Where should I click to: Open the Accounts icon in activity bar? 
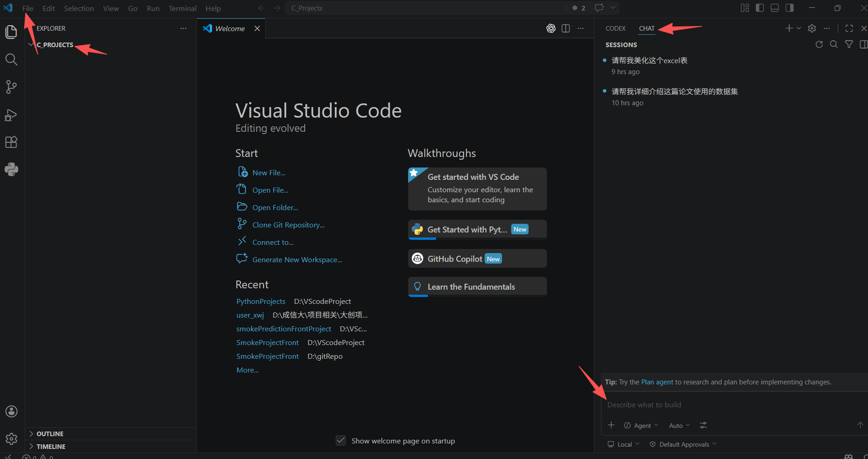point(11,411)
